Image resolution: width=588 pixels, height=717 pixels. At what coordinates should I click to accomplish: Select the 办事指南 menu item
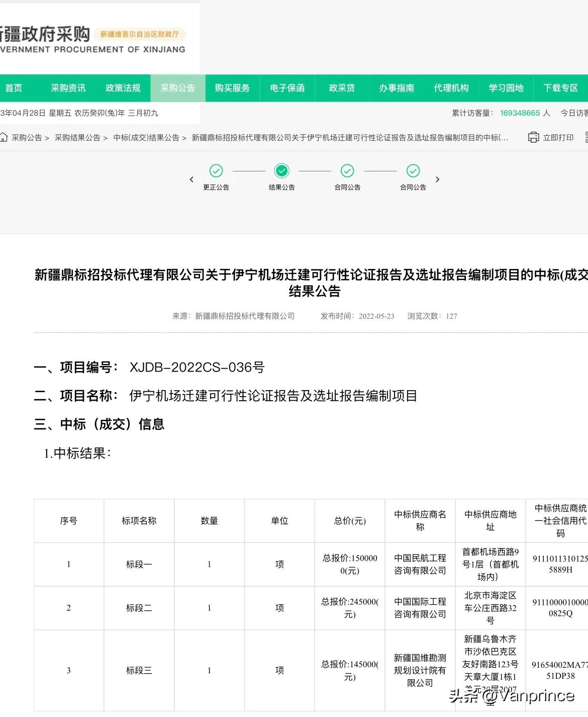397,88
